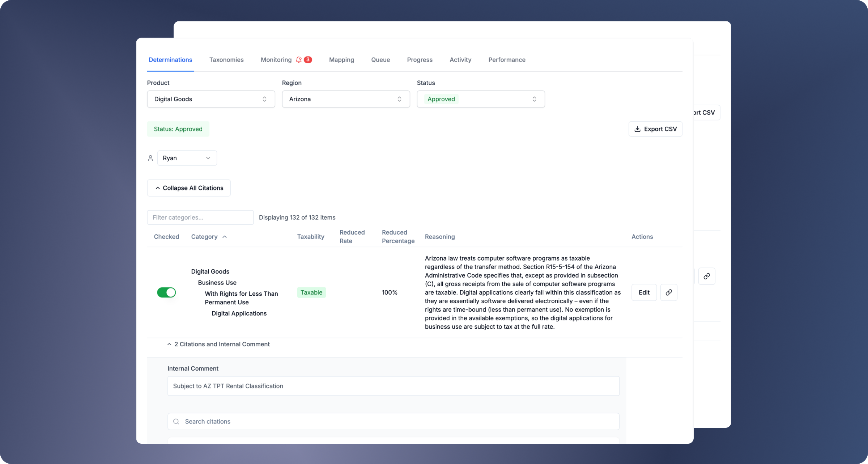Image resolution: width=868 pixels, height=464 pixels.
Task: Open the Ryan user dropdown
Action: 187,158
